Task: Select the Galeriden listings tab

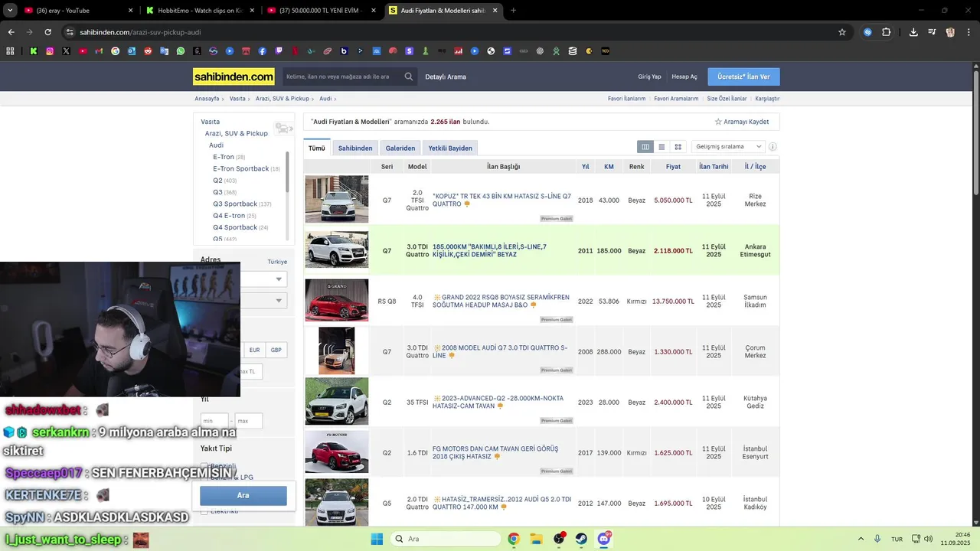Action: 400,148
